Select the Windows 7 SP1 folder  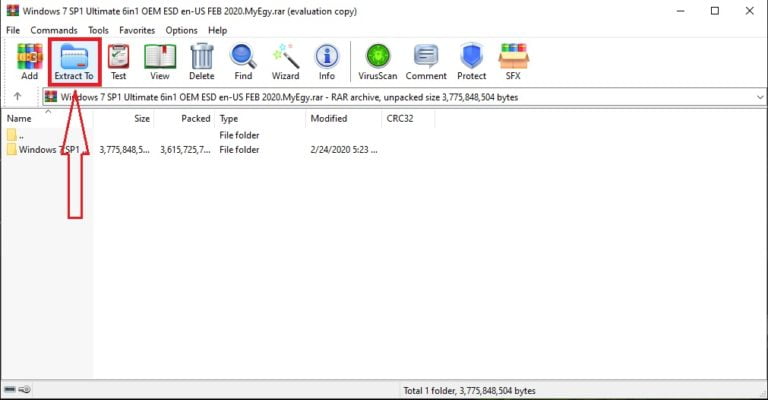pyautogui.click(x=48, y=150)
